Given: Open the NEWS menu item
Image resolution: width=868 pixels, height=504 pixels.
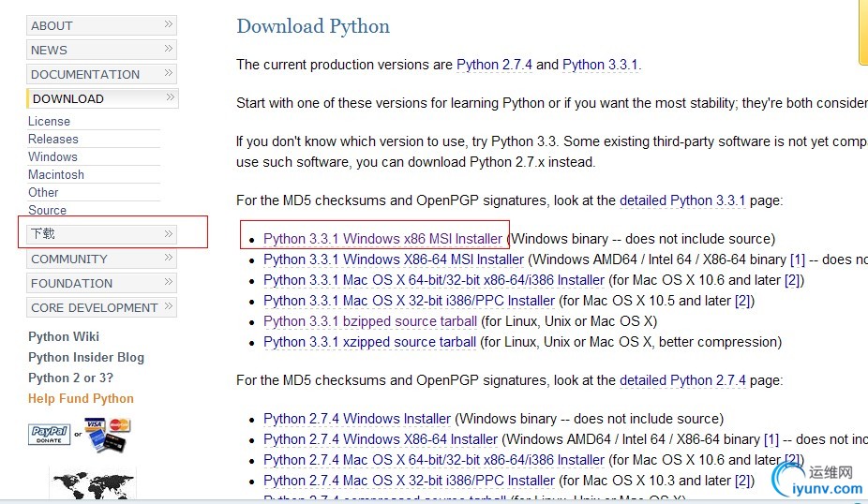Looking at the screenshot, I should pos(101,50).
